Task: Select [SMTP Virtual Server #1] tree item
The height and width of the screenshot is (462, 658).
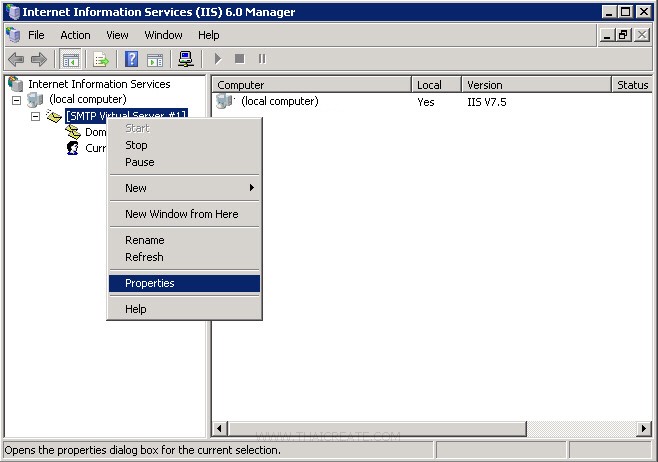Action: (x=126, y=115)
